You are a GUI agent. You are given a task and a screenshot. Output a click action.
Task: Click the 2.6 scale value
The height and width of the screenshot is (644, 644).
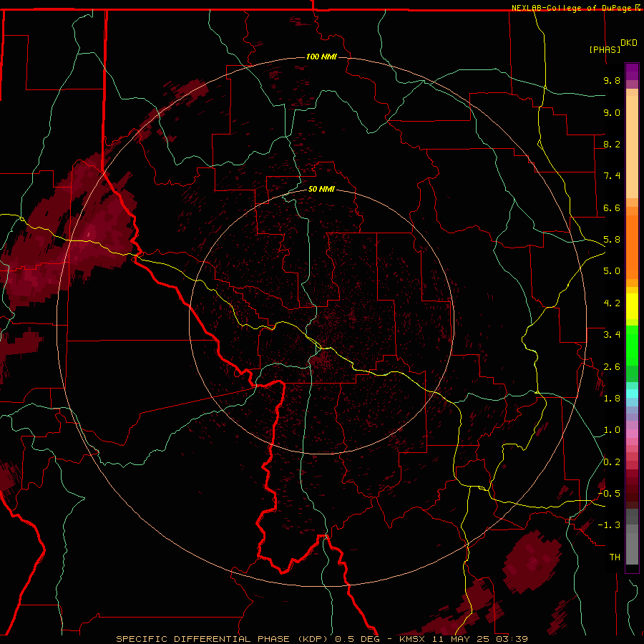pyautogui.click(x=612, y=367)
